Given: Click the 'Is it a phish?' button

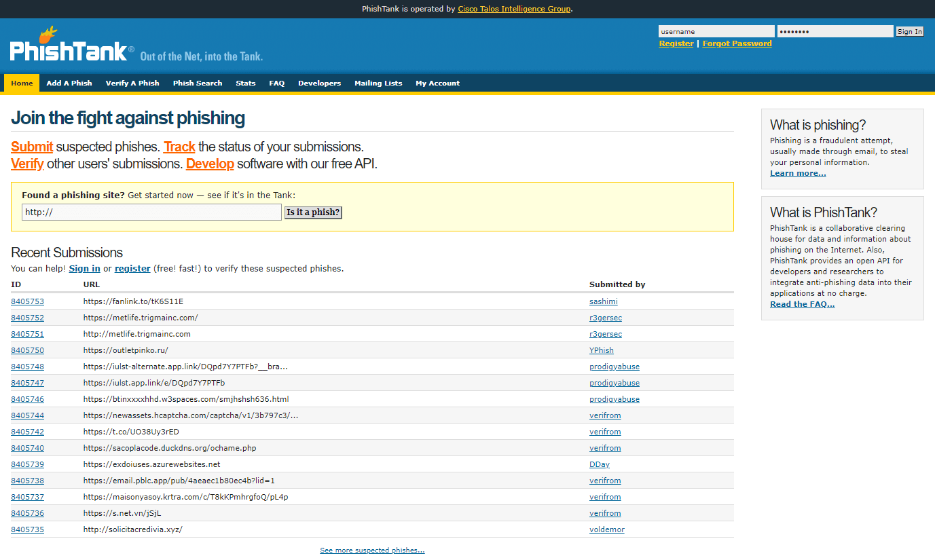Looking at the screenshot, I should (313, 212).
